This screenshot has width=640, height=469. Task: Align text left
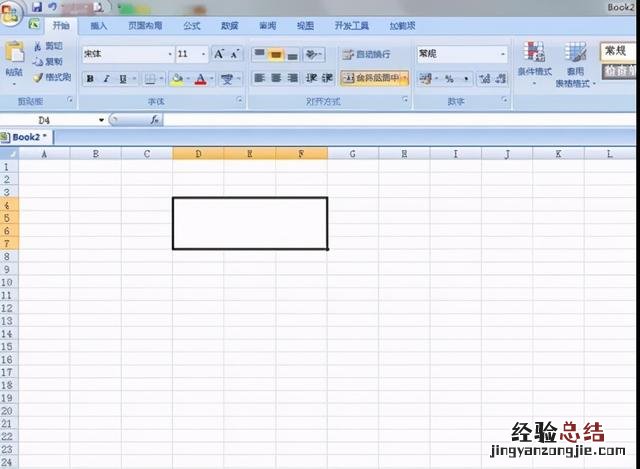pyautogui.click(x=259, y=78)
